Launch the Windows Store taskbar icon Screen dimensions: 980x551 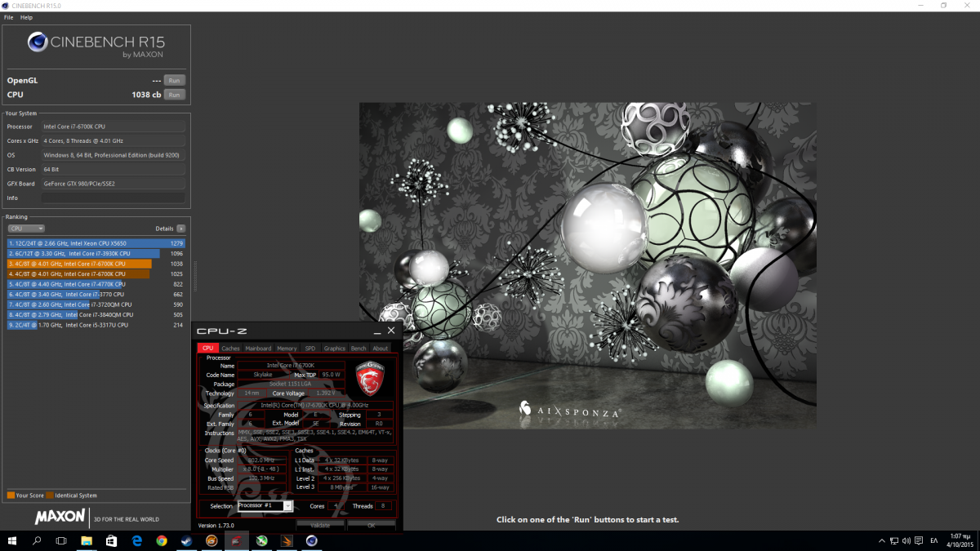pos(112,540)
